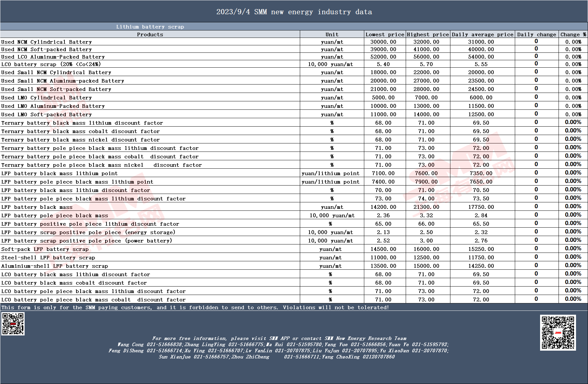The height and width of the screenshot is (384, 588).
Task: Click the paying customers disclaimer notice
Action: click(x=195, y=307)
